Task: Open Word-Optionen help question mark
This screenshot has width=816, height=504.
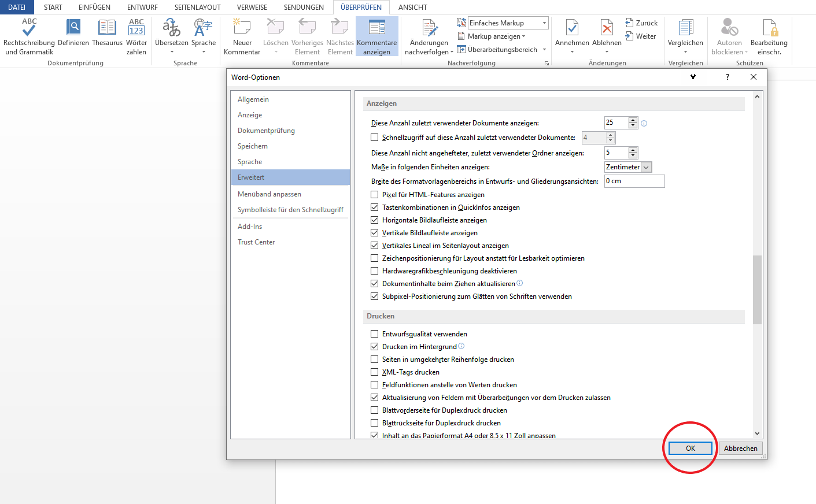Action: click(x=727, y=77)
